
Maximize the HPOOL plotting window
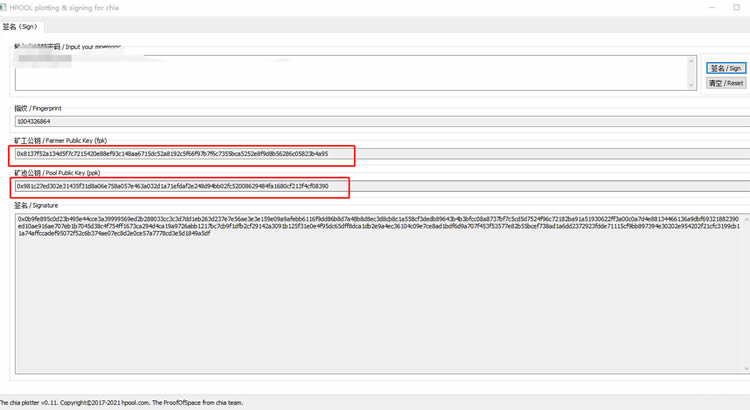[737, 7]
